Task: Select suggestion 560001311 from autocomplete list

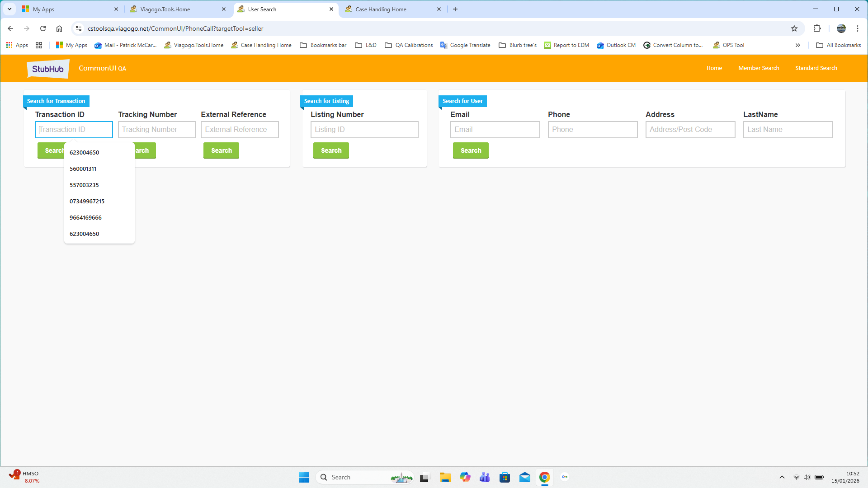Action: (83, 169)
